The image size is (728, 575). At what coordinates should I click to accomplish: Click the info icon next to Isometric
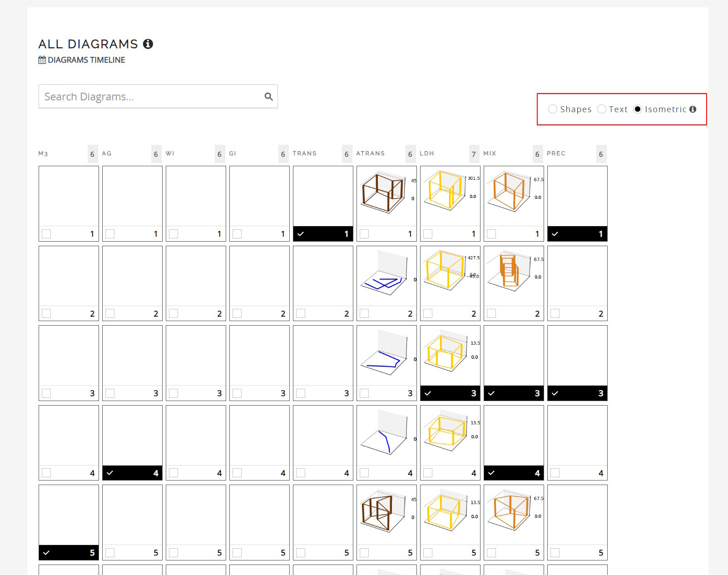click(693, 109)
